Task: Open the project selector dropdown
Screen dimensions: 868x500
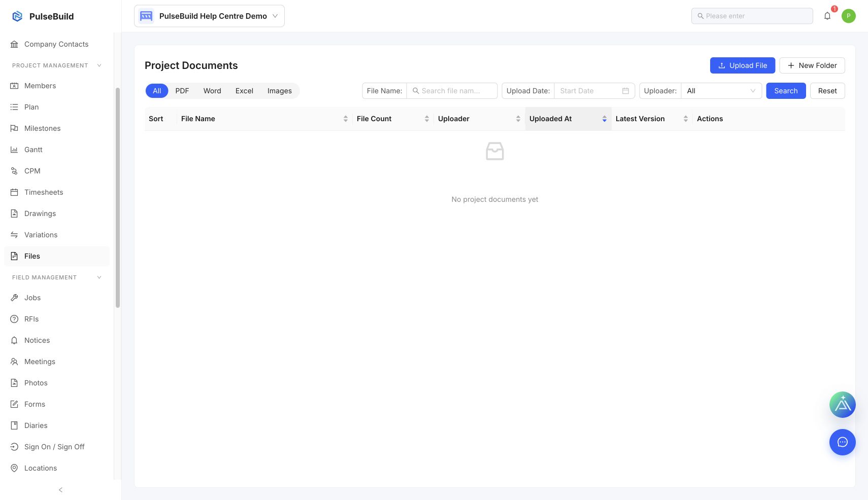Action: point(209,16)
